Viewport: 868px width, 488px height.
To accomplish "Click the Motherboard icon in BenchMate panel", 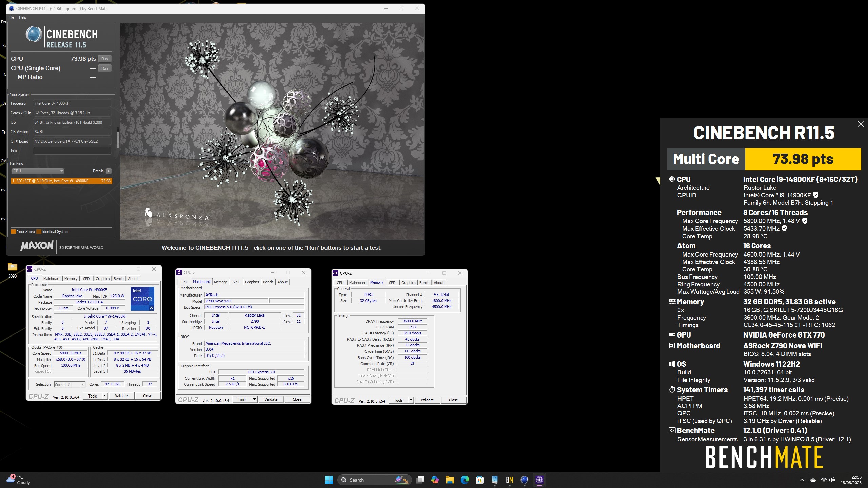I will coord(672,346).
